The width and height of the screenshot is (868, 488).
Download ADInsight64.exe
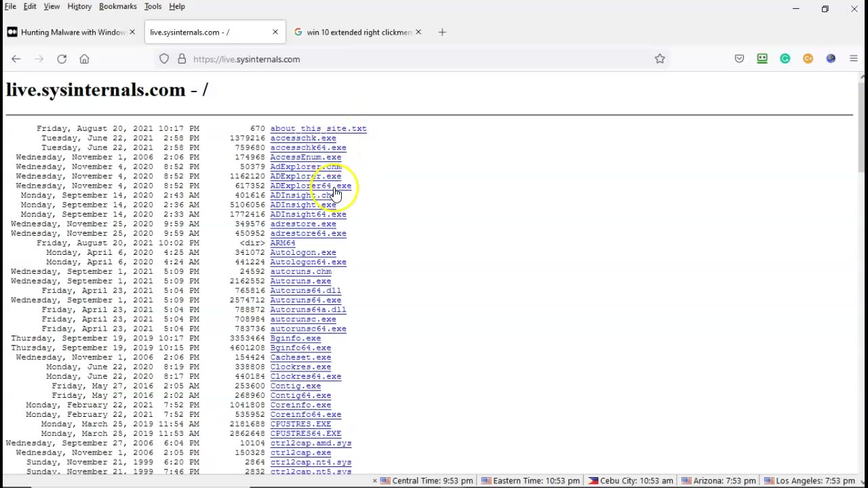click(x=308, y=214)
